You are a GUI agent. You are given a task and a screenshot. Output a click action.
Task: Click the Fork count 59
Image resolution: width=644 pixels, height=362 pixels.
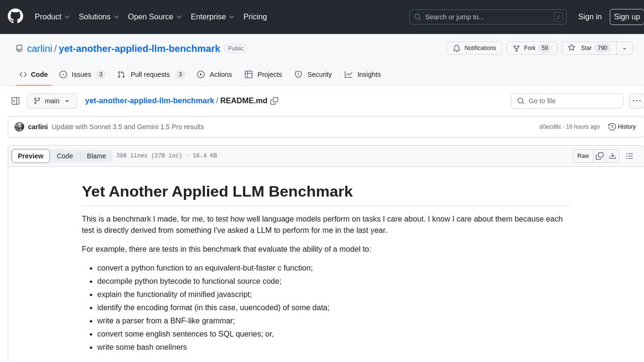click(545, 48)
